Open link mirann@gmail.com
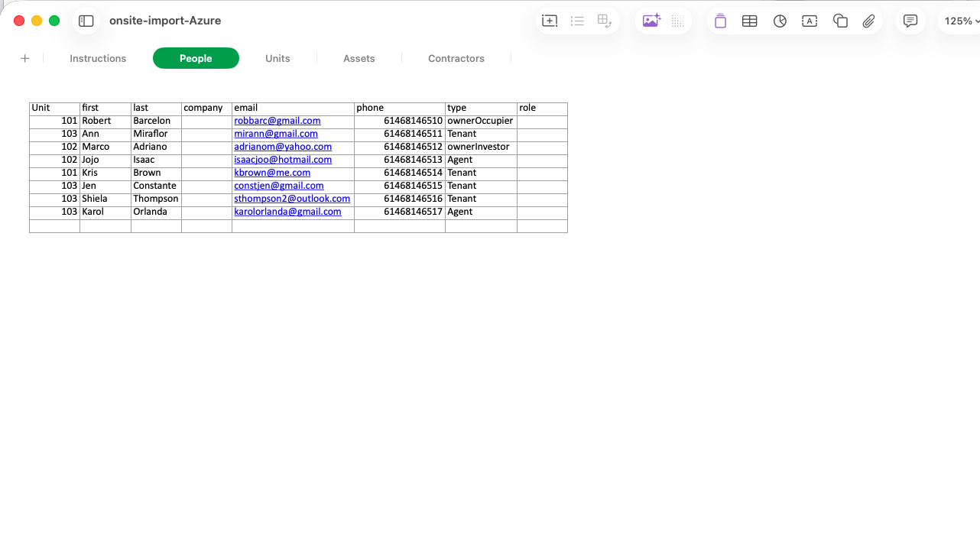Viewport: 980px width, 551px height. pos(276,134)
